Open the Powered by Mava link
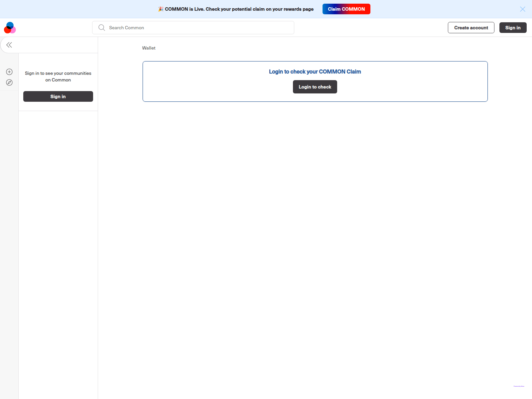This screenshot has height=399, width=532. pos(519,386)
